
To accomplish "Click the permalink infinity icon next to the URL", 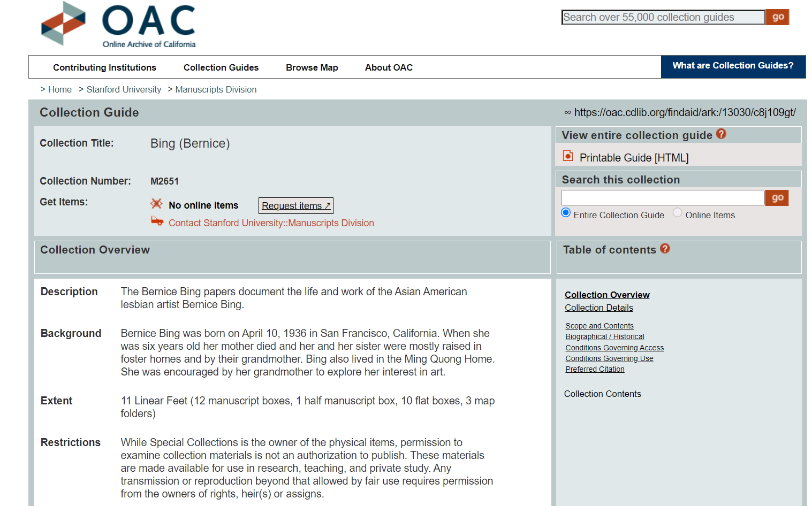I will click(567, 112).
